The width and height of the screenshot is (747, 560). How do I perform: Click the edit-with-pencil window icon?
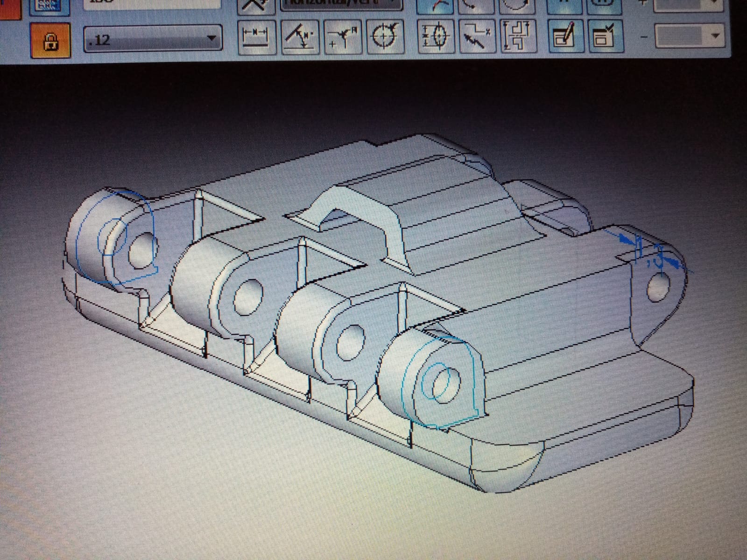[566, 37]
